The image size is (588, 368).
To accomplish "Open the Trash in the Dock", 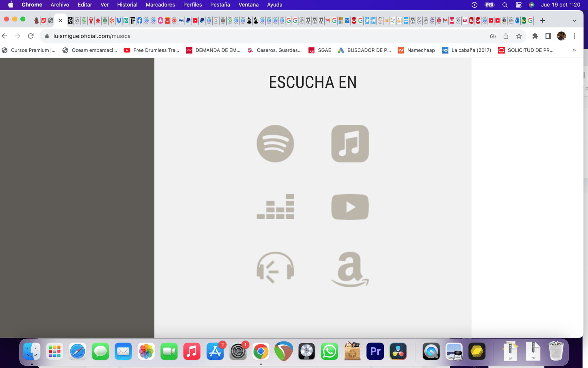I will click(556, 351).
